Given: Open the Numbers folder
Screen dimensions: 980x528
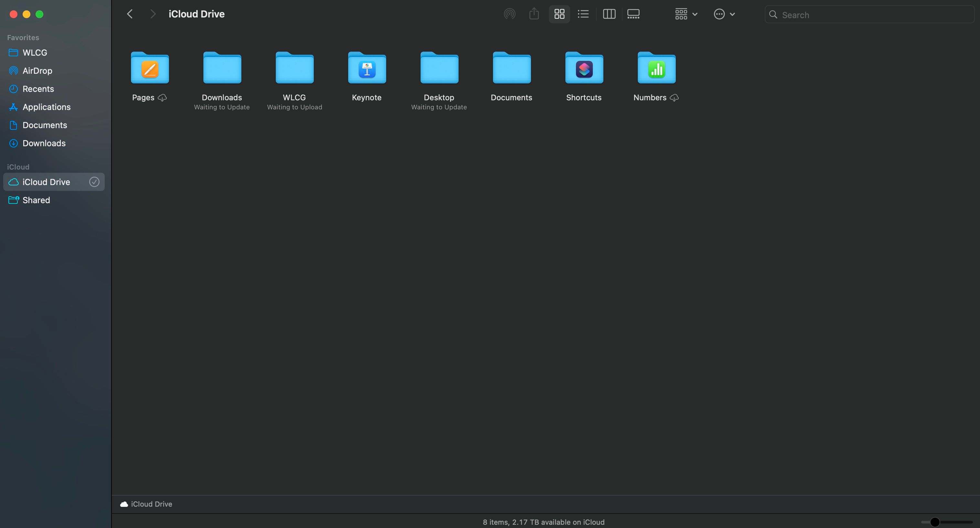Looking at the screenshot, I should 656,69.
